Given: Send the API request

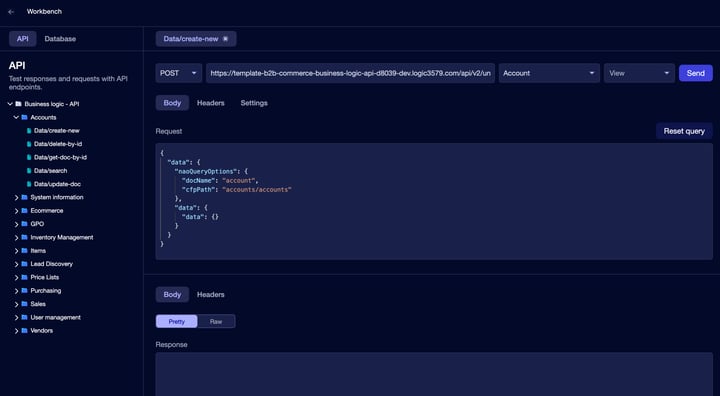Looking at the screenshot, I should pyautogui.click(x=696, y=73).
